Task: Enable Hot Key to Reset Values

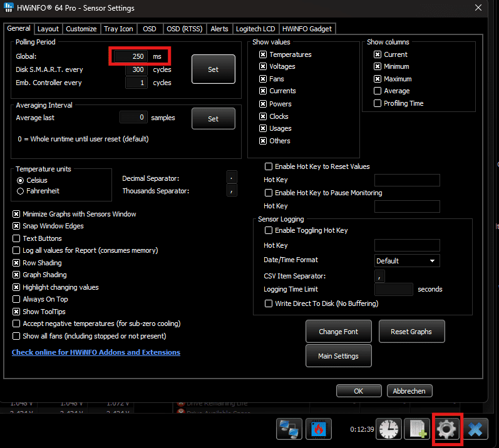Action: pyautogui.click(x=269, y=166)
